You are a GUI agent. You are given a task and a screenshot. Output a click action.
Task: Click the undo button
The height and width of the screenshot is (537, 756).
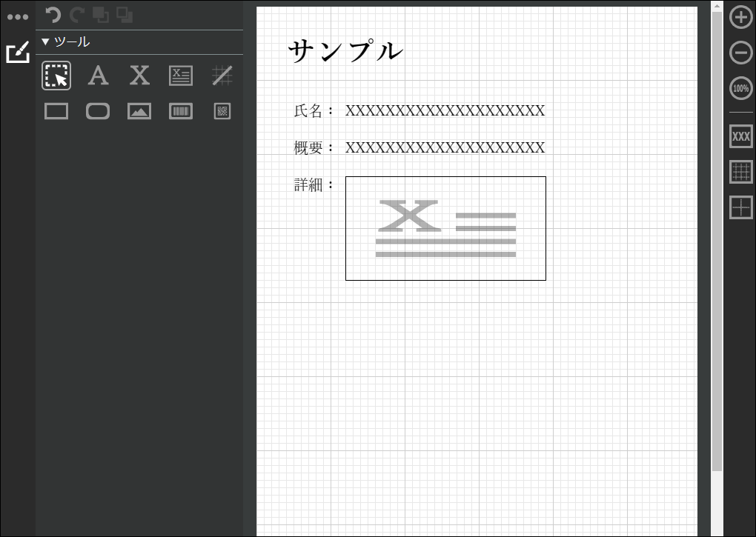pyautogui.click(x=53, y=16)
